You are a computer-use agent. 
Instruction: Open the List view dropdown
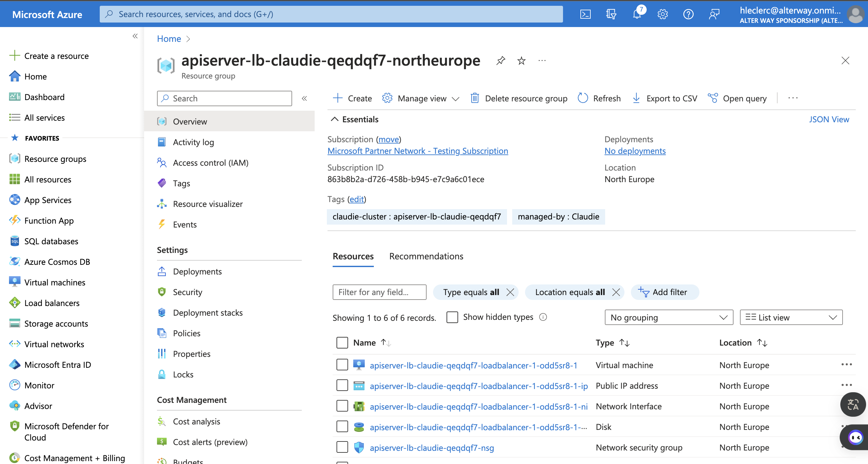point(791,317)
